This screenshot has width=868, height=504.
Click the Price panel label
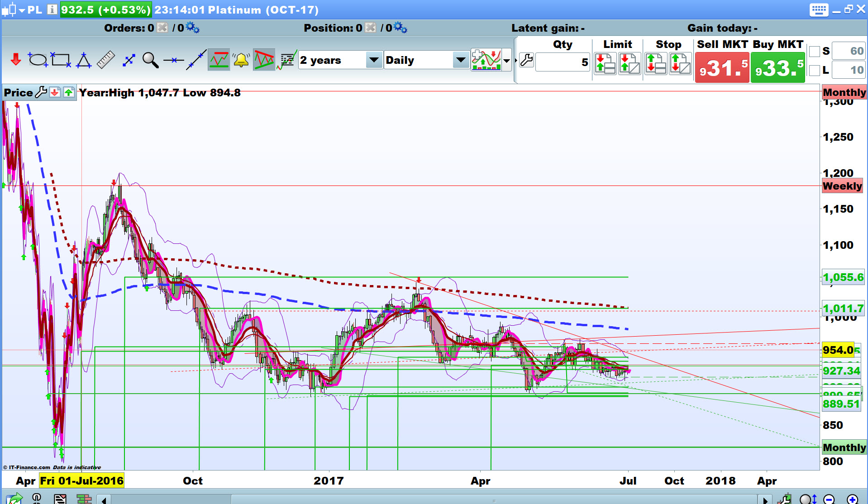(x=18, y=93)
